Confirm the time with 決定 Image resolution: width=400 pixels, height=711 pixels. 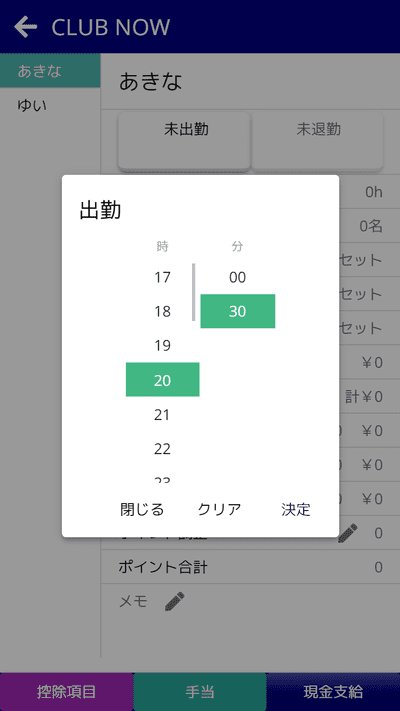(296, 510)
